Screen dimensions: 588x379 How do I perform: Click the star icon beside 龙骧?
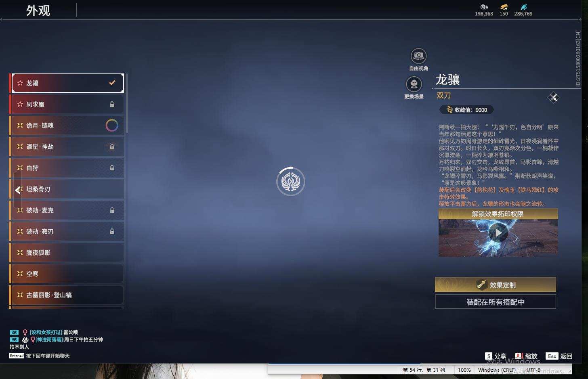pyautogui.click(x=20, y=83)
